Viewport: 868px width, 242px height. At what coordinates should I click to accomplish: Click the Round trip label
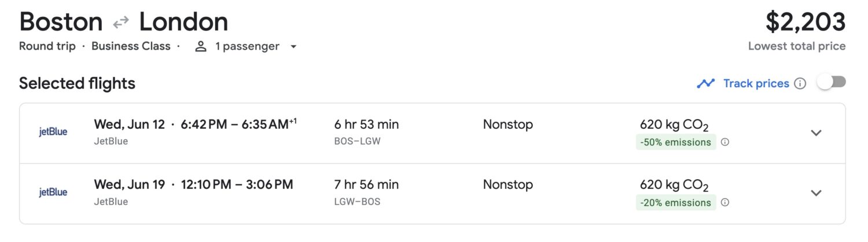[x=47, y=46]
